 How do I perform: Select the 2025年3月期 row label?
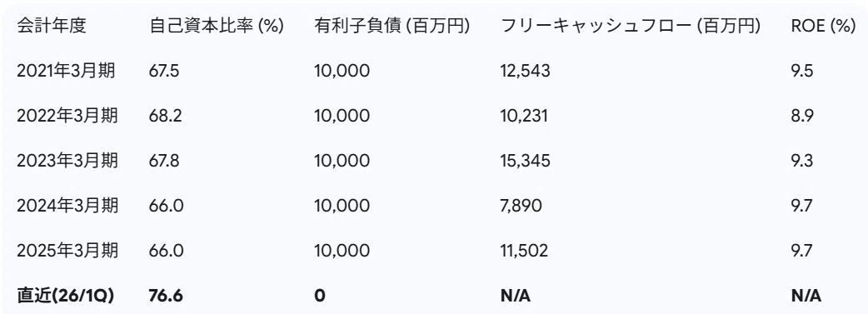67,251
